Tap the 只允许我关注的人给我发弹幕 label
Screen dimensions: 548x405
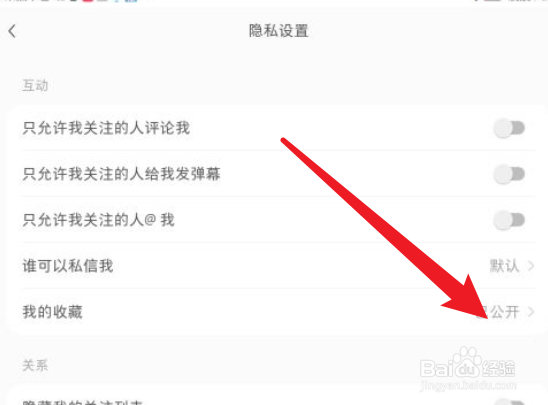coord(121,174)
